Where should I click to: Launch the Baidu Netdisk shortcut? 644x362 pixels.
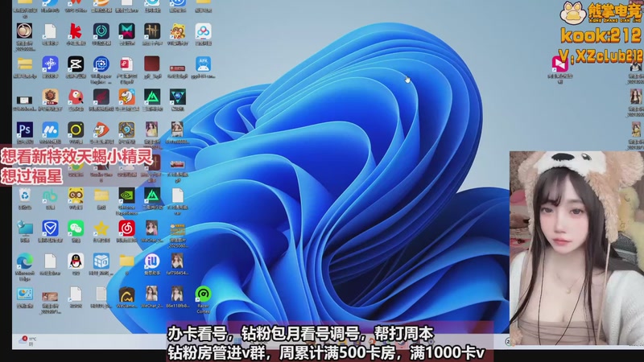click(203, 31)
